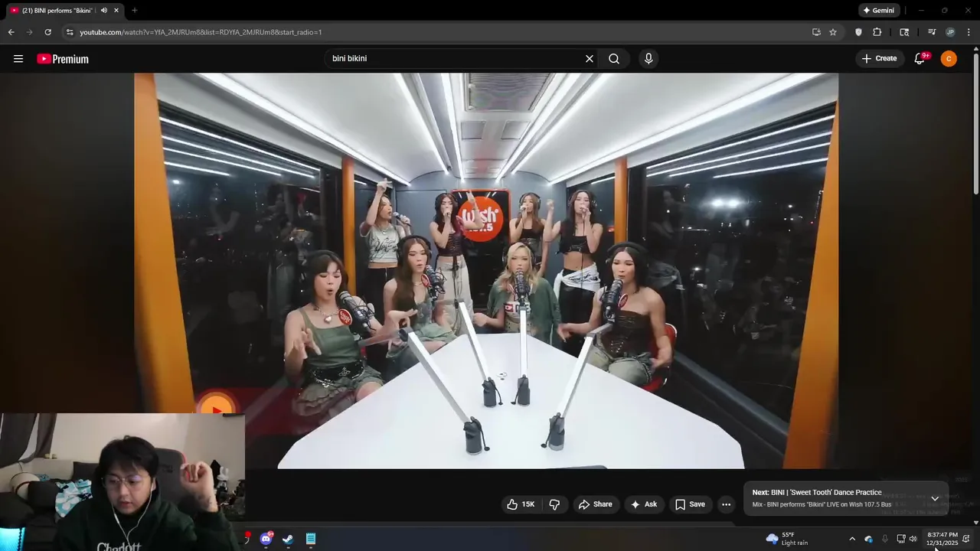Save video to a playlist
The width and height of the screenshot is (980, 551).
(x=690, y=504)
